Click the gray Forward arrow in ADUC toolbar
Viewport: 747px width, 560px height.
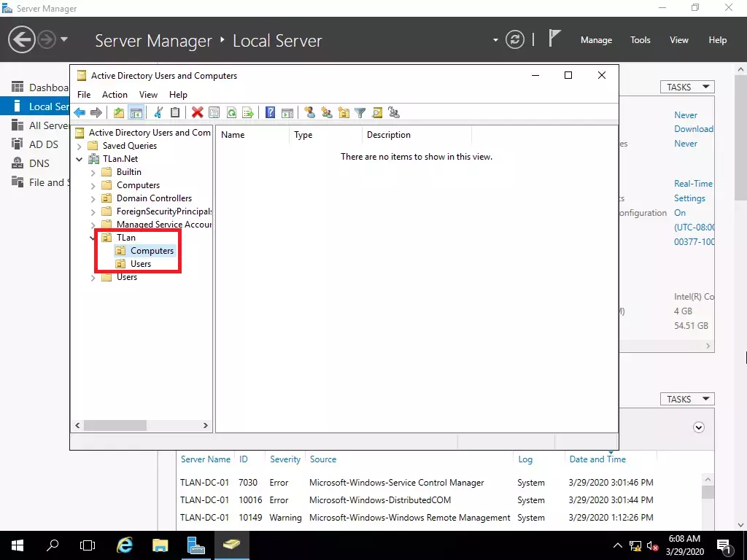coord(96,113)
